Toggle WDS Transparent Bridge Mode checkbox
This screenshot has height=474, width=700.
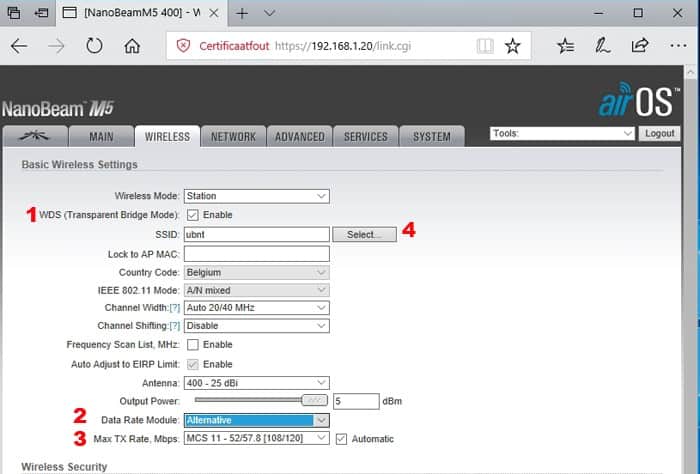pyautogui.click(x=192, y=215)
